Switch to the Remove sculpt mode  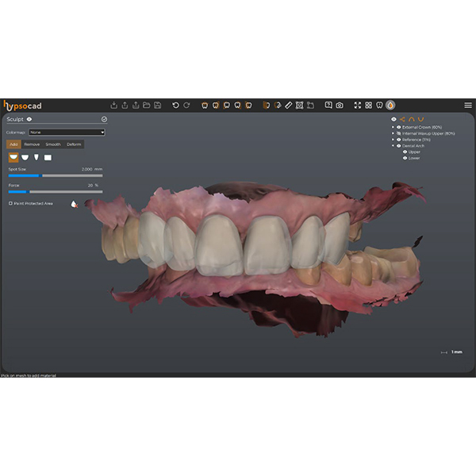point(32,144)
